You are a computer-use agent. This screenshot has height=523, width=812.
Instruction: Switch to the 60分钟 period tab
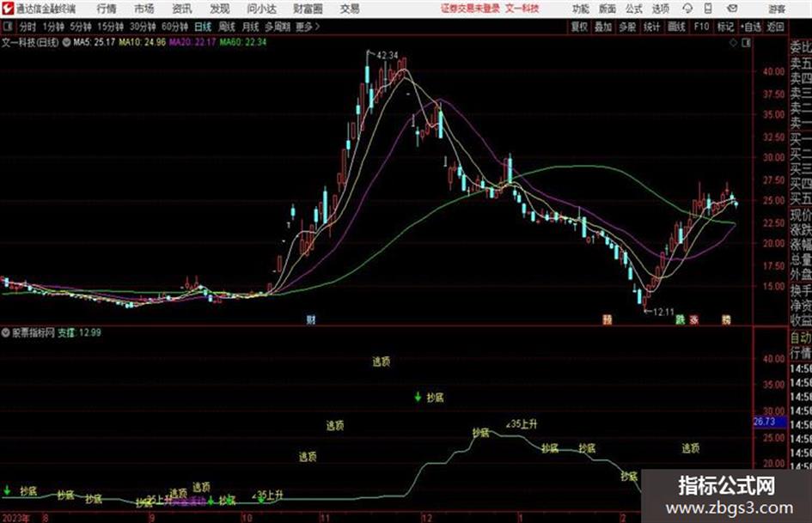tap(174, 27)
